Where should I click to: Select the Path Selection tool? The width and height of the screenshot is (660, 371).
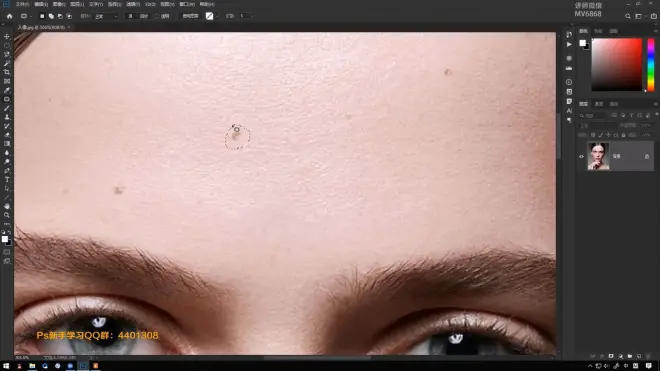[x=7, y=188]
